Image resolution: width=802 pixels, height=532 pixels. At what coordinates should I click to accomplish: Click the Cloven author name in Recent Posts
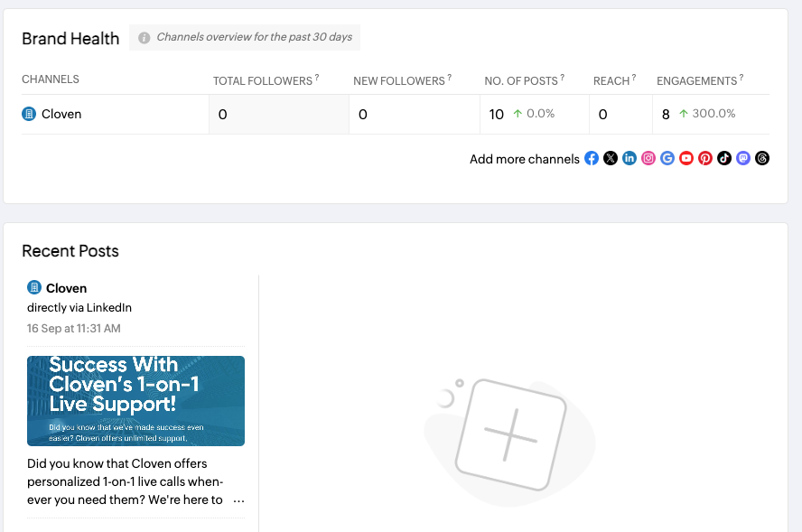(66, 288)
